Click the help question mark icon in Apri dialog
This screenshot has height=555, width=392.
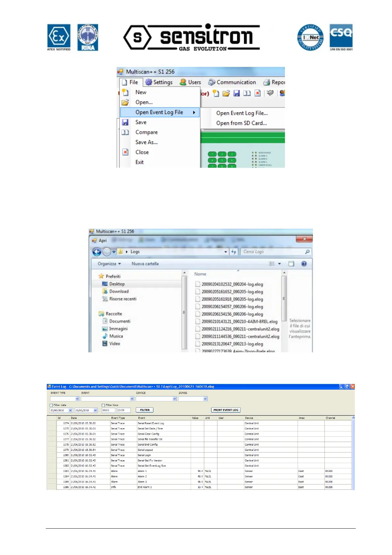[x=304, y=264]
